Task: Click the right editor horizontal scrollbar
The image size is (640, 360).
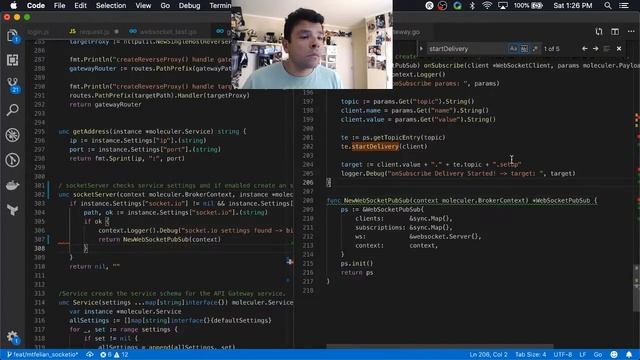Action: pyautogui.click(x=440, y=347)
